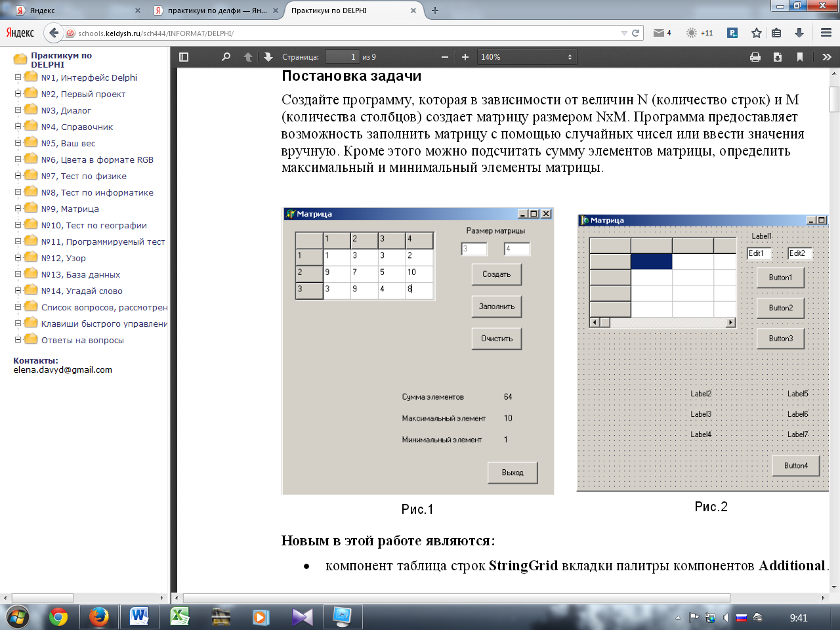Open №10, Тест по географии
Viewport: 840px width, 630px height.
(x=94, y=225)
